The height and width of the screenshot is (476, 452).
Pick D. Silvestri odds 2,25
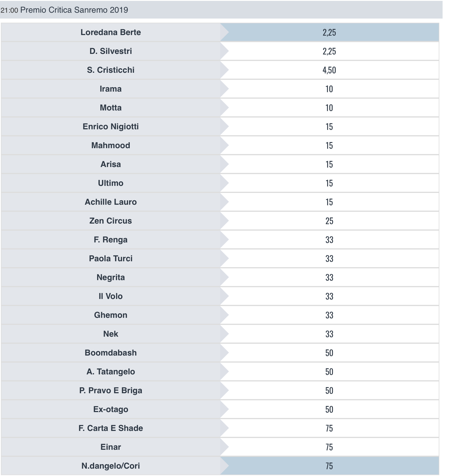tap(329, 51)
